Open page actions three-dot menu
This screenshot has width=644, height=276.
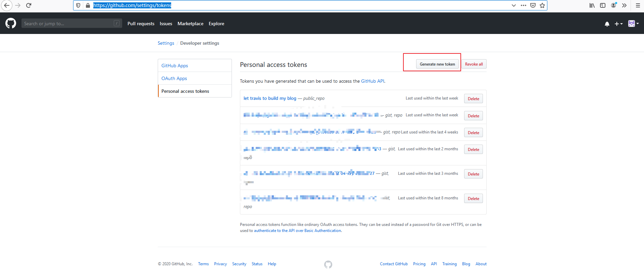pos(524,5)
